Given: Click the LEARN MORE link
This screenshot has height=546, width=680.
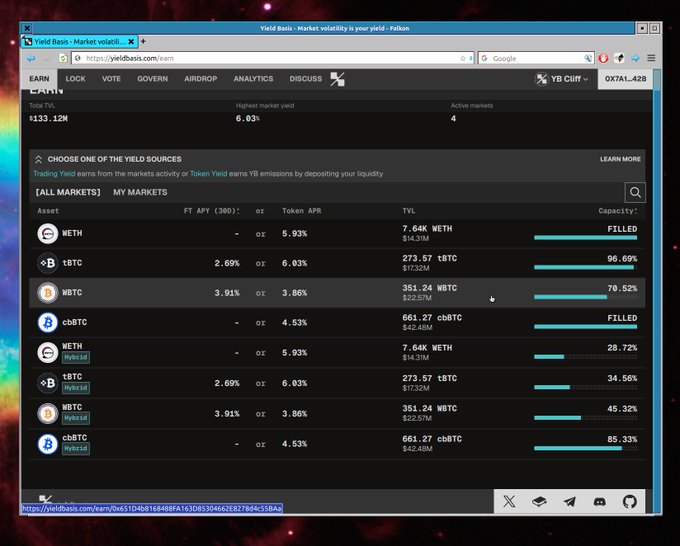Looking at the screenshot, I should pyautogui.click(x=620, y=159).
